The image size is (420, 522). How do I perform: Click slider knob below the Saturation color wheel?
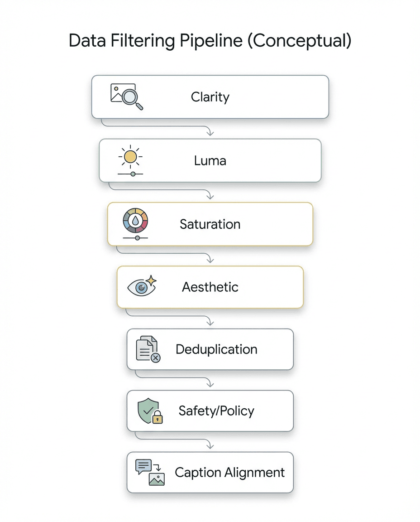[x=138, y=238]
